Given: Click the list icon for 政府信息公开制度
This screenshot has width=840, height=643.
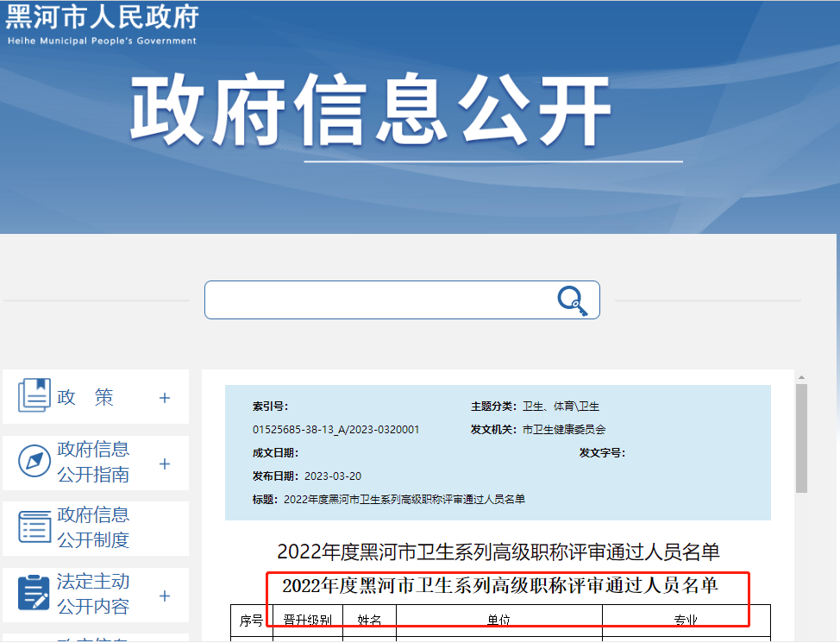Looking at the screenshot, I should 34,528.
